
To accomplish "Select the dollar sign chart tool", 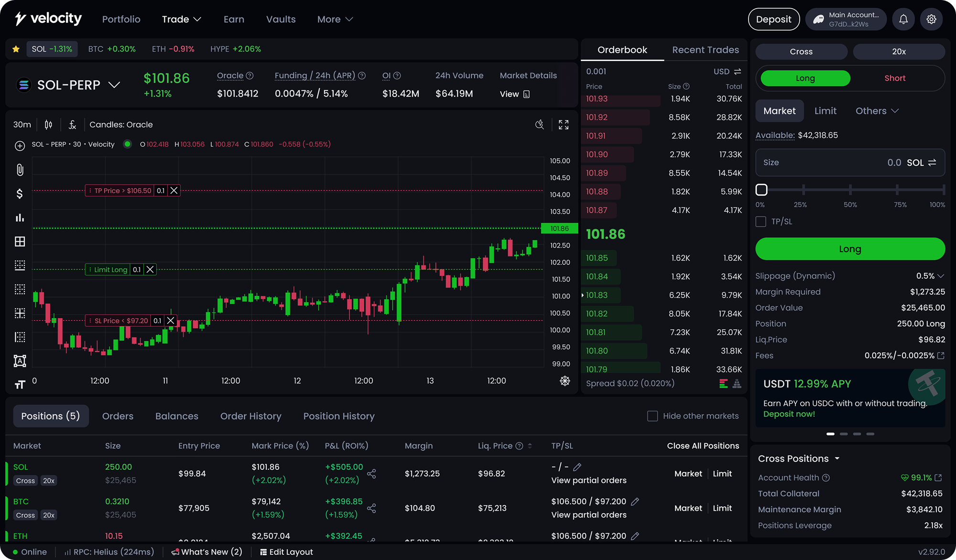I will click(x=20, y=194).
